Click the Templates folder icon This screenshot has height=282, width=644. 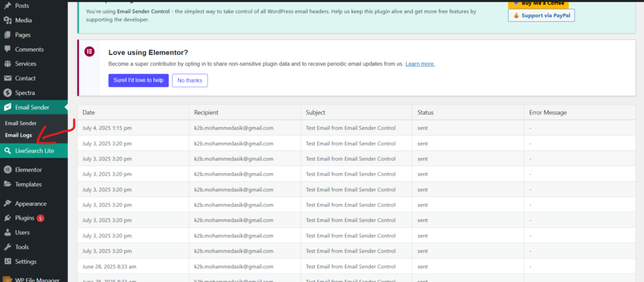pyautogui.click(x=8, y=184)
